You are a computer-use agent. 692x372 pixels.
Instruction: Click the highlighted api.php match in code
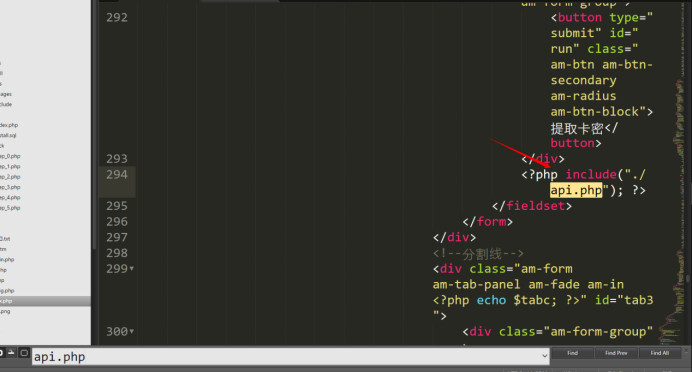click(x=576, y=190)
